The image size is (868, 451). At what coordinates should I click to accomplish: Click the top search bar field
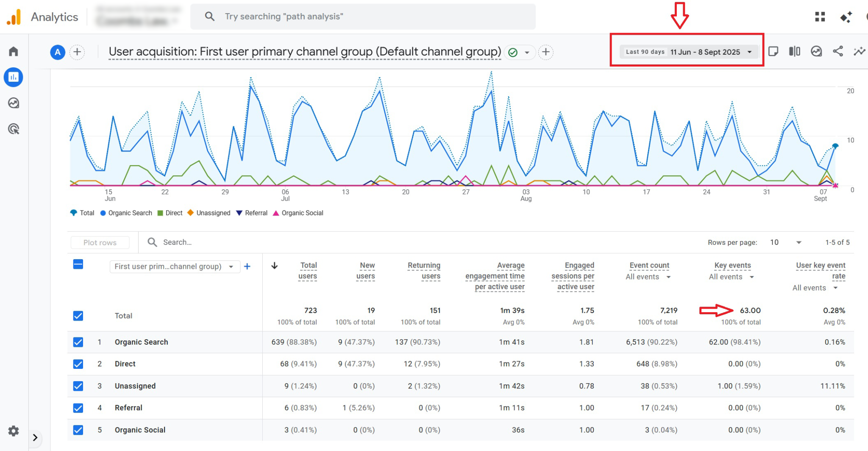(x=363, y=17)
